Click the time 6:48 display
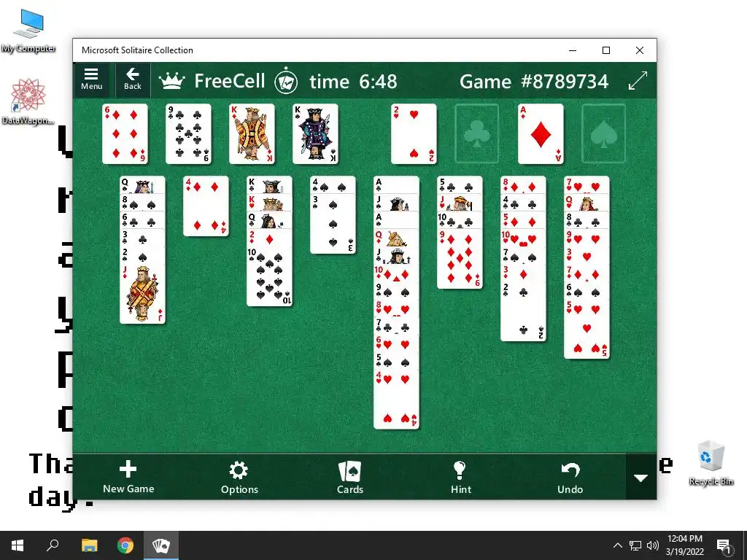 [353, 82]
